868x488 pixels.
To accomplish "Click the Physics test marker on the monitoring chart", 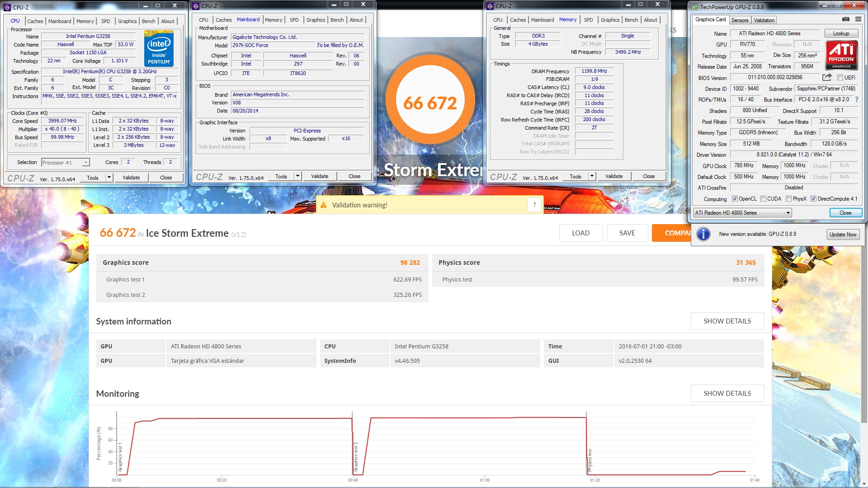I will (x=590, y=460).
